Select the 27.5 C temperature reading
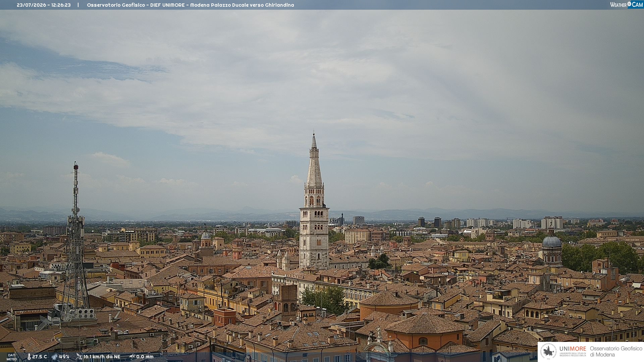The image size is (644, 362). pyautogui.click(x=40, y=357)
